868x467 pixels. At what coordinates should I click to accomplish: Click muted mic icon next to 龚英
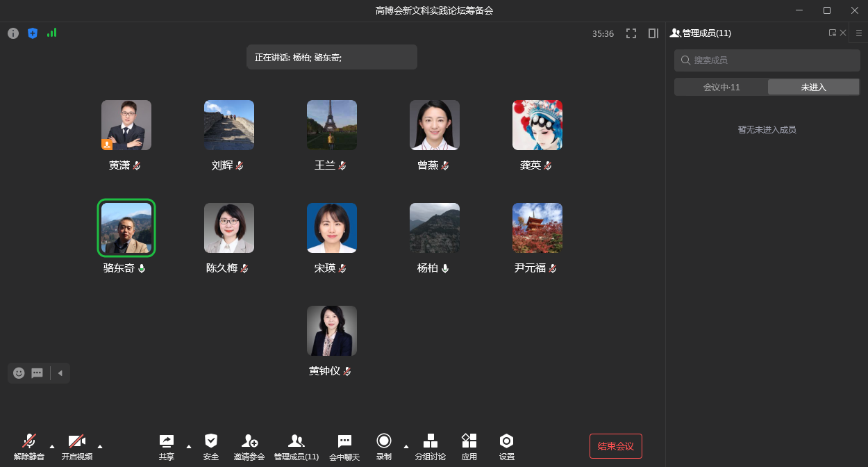548,165
